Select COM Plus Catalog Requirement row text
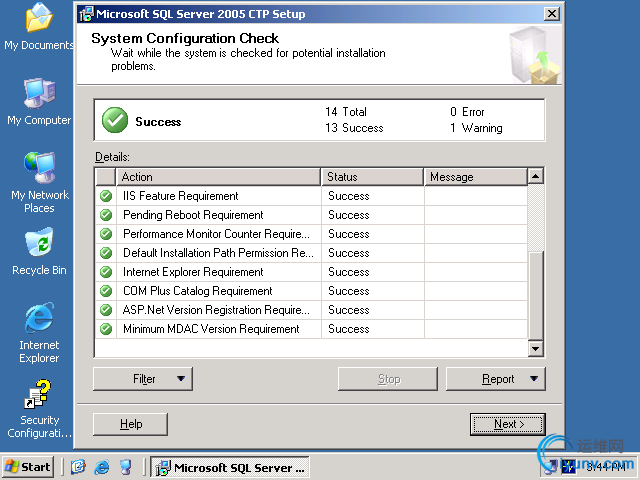Image resolution: width=640 pixels, height=480 pixels. click(x=198, y=291)
